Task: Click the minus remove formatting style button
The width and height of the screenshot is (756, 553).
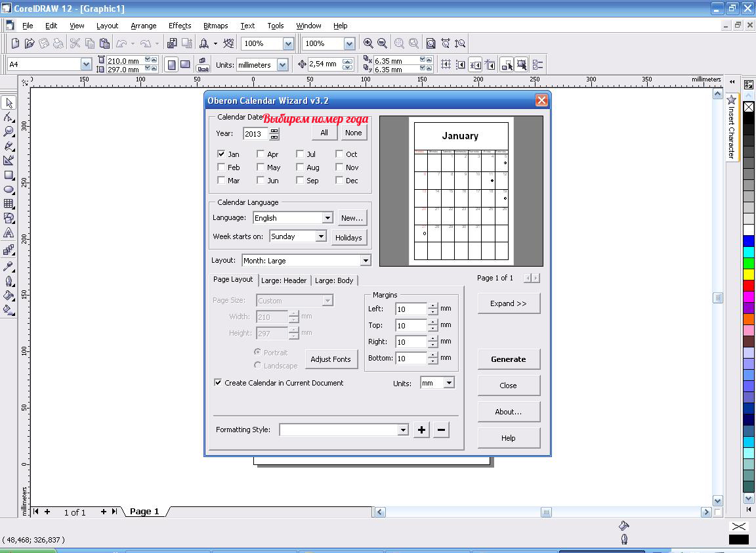Action: 441,430
